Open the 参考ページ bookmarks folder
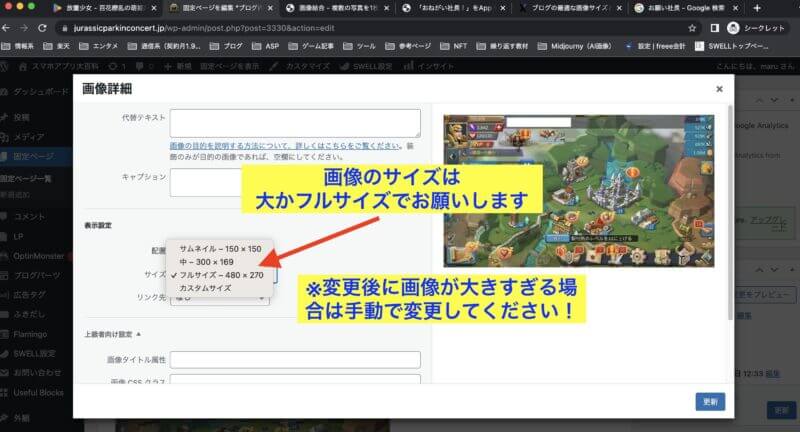The width and height of the screenshot is (800, 432). (408, 46)
